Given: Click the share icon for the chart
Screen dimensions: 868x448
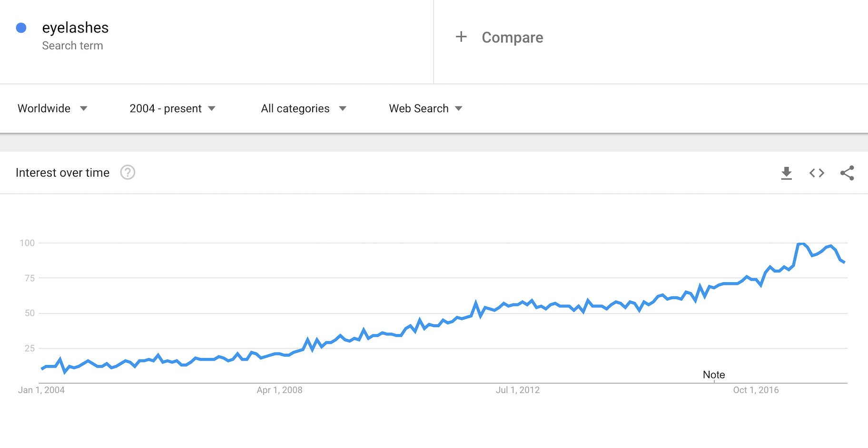Looking at the screenshot, I should coord(847,173).
